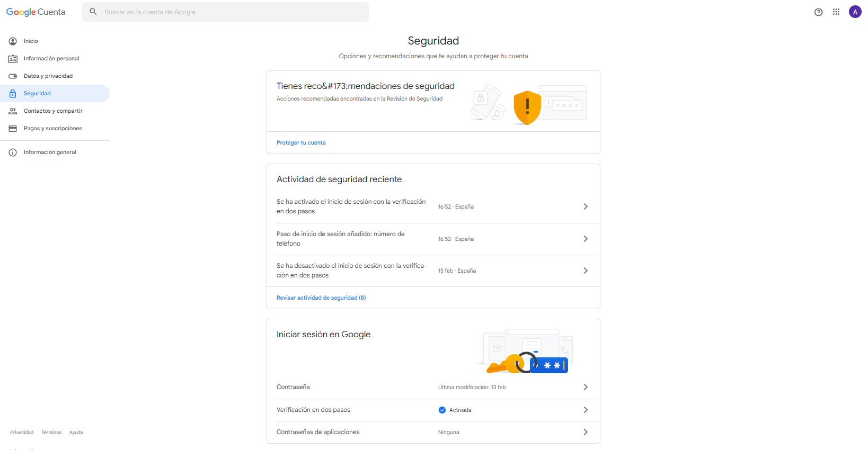This screenshot has height=450, width=868.
Task: Expand the two-step sign-in activated entry chevron
Action: click(x=585, y=206)
